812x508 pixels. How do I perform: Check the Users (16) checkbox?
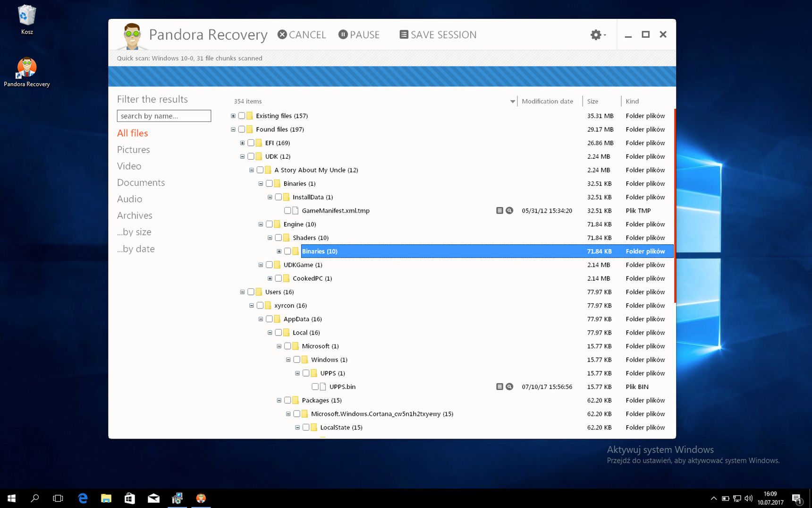point(251,292)
